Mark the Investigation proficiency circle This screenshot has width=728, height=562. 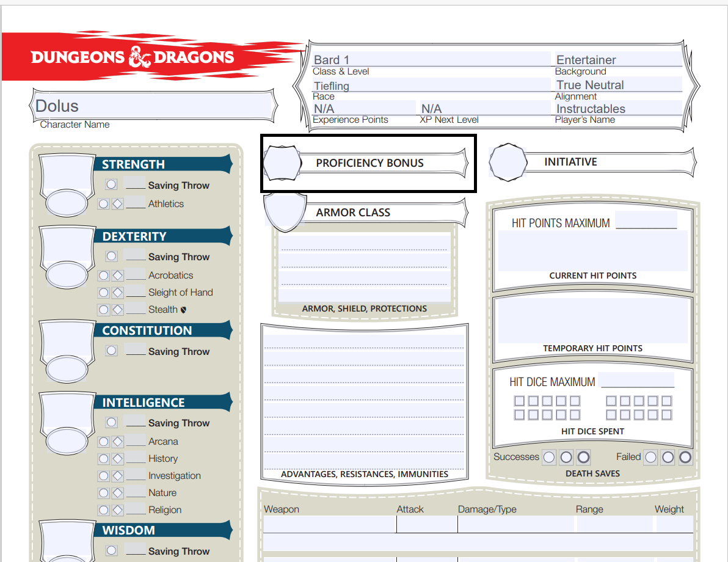[104, 476]
